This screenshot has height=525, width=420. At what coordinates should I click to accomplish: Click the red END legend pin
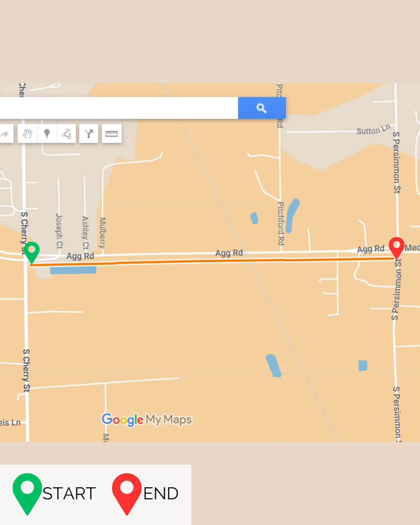pyautogui.click(x=127, y=494)
